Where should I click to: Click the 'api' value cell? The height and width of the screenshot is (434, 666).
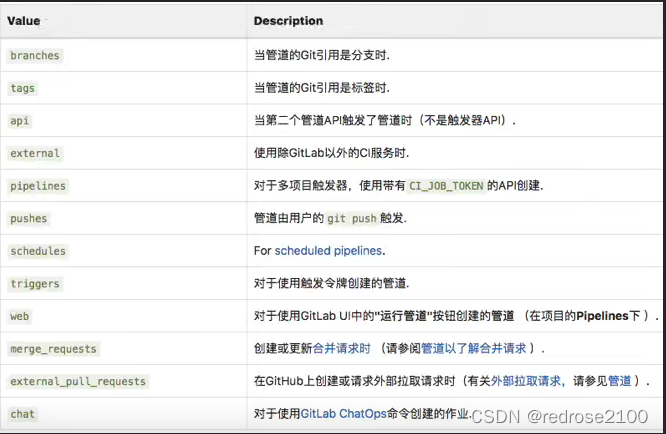pyautogui.click(x=20, y=121)
